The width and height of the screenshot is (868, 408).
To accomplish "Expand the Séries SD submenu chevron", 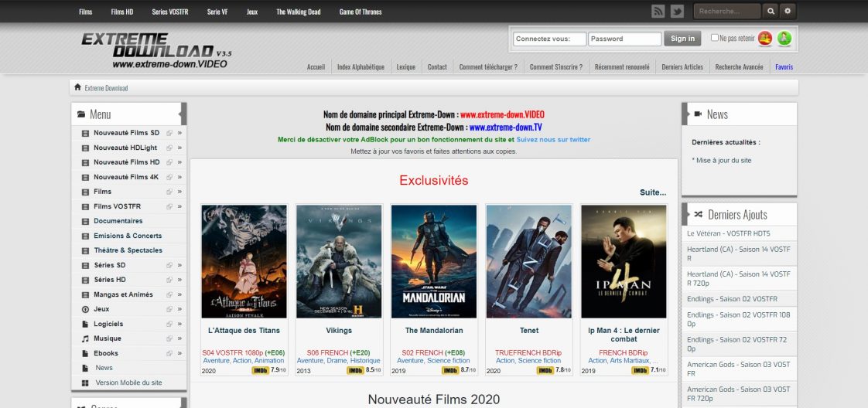I will pos(179,265).
